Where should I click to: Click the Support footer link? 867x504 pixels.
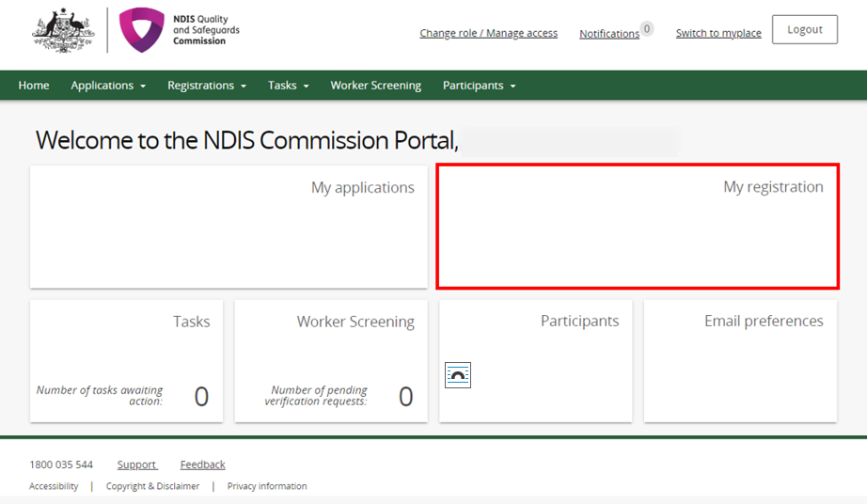coord(136,465)
